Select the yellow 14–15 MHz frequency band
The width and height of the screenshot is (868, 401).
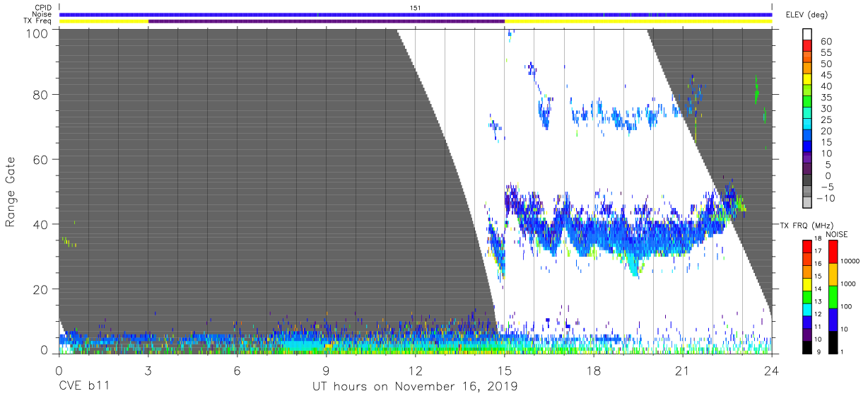(807, 284)
